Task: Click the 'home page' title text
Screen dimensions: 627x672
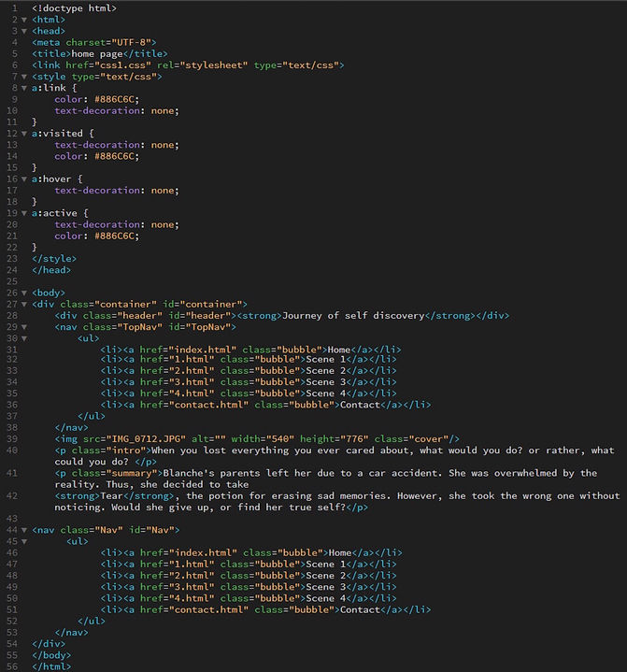Action: (x=97, y=54)
